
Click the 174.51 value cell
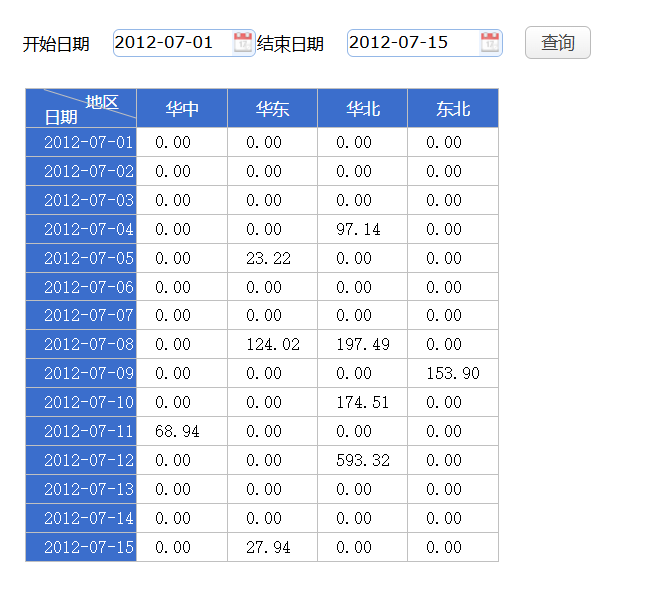tap(362, 402)
